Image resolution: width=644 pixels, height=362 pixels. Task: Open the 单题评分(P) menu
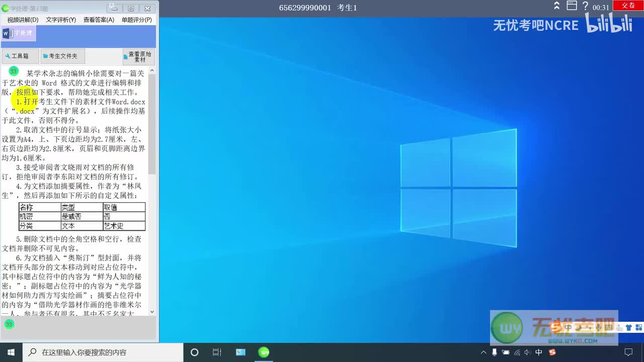(x=137, y=20)
